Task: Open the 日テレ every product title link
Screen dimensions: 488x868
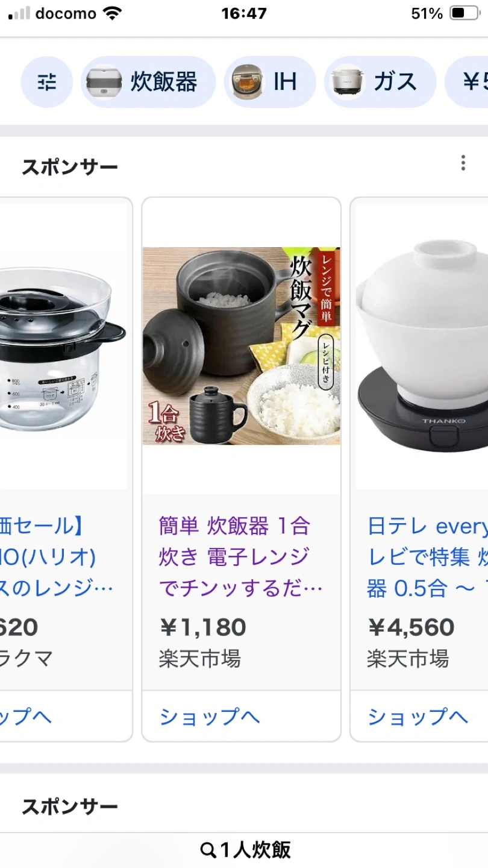Action: click(x=427, y=556)
